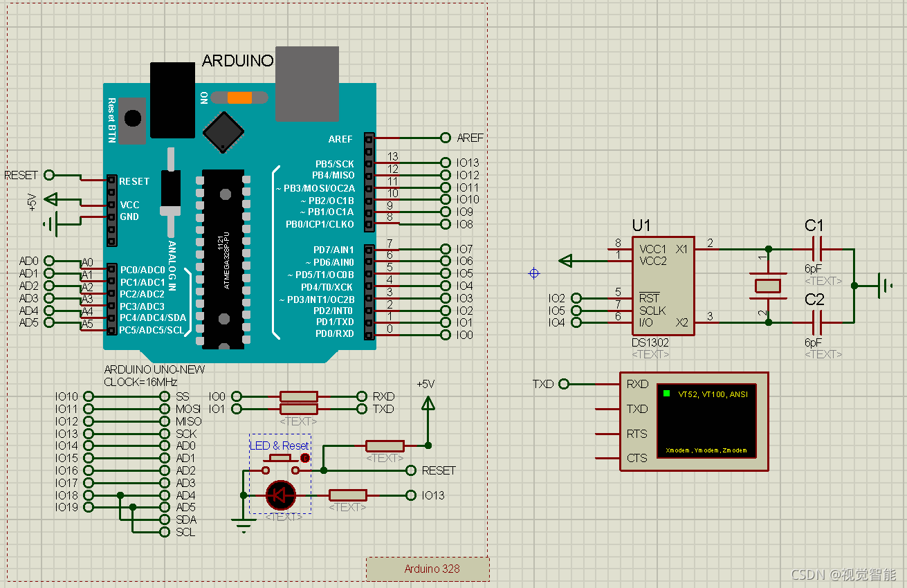Select the black power jack on Arduino
The height and width of the screenshot is (588, 907).
[172, 100]
